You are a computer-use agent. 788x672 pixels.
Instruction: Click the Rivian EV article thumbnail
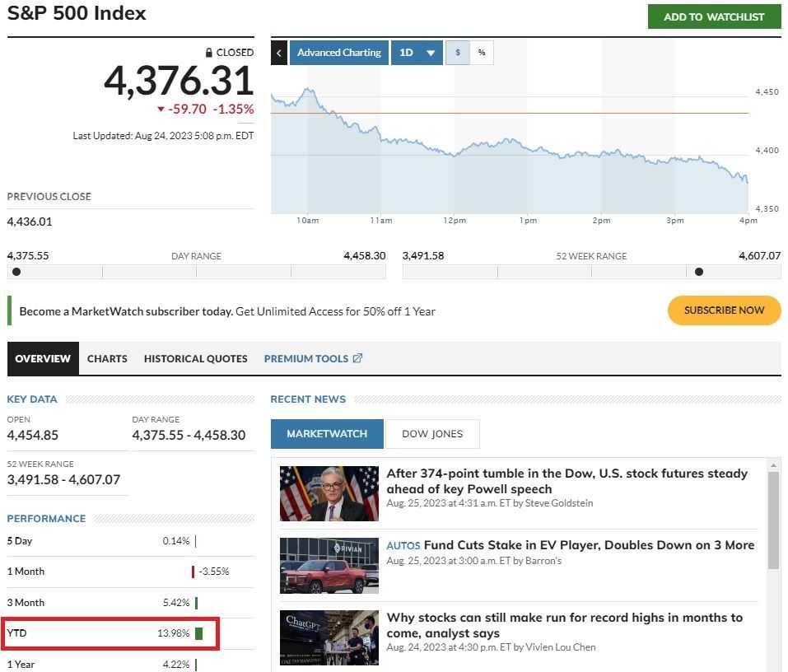[329, 565]
